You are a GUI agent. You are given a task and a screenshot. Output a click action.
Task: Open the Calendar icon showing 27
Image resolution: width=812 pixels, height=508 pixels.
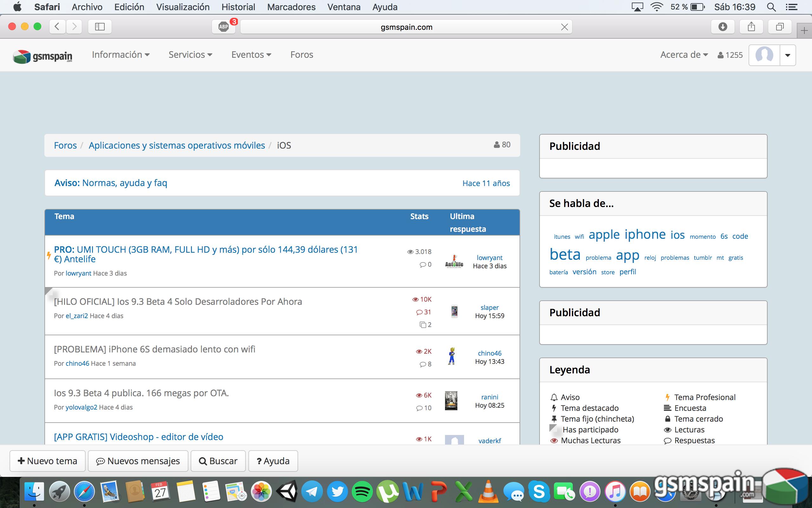click(160, 492)
